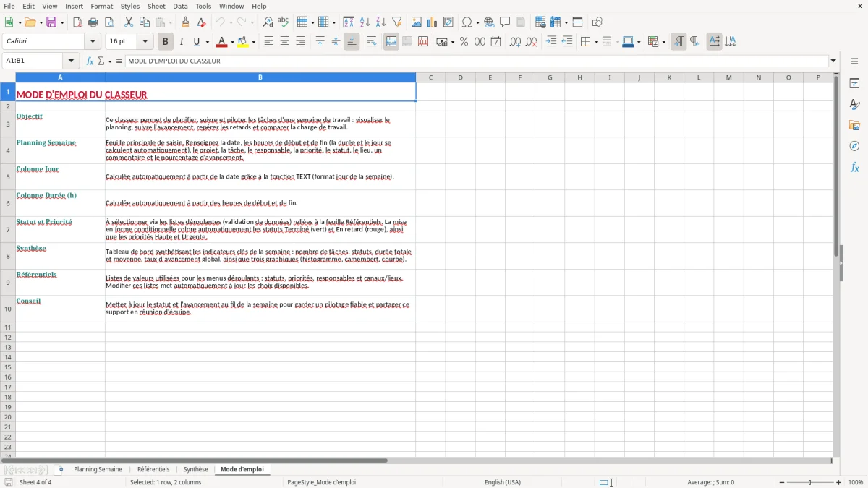Apply red Font Color swatch
This screenshot has height=488, width=868.
(x=221, y=42)
